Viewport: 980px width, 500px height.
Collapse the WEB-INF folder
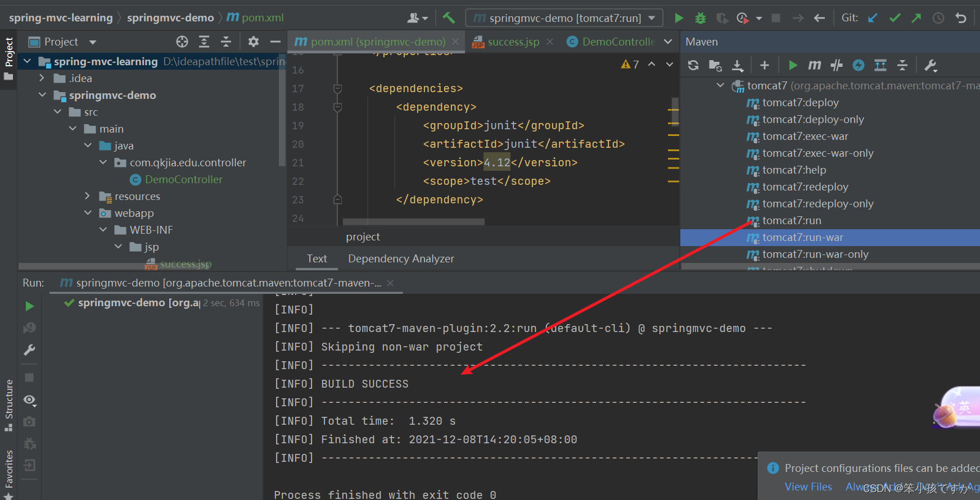[103, 230]
